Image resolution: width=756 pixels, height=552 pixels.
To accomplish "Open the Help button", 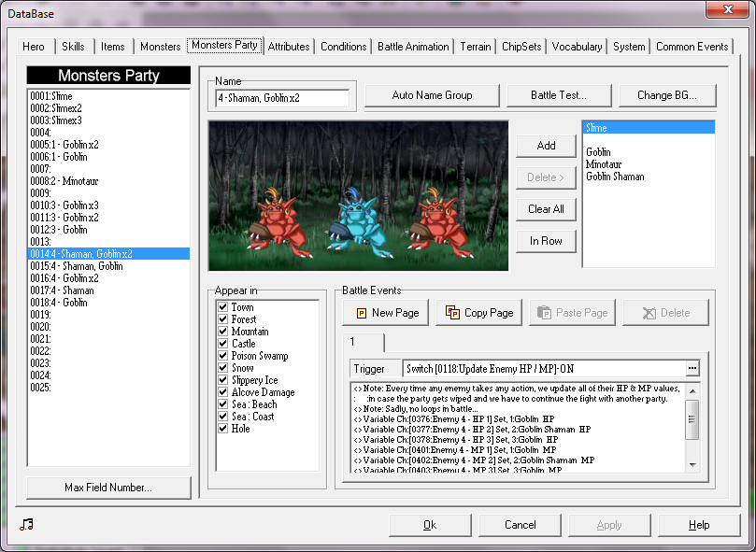I will tap(699, 525).
